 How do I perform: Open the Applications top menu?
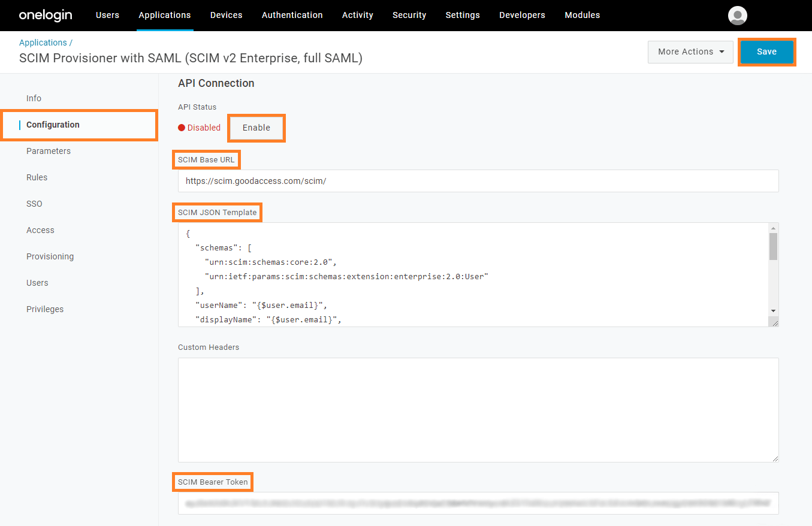click(165, 15)
